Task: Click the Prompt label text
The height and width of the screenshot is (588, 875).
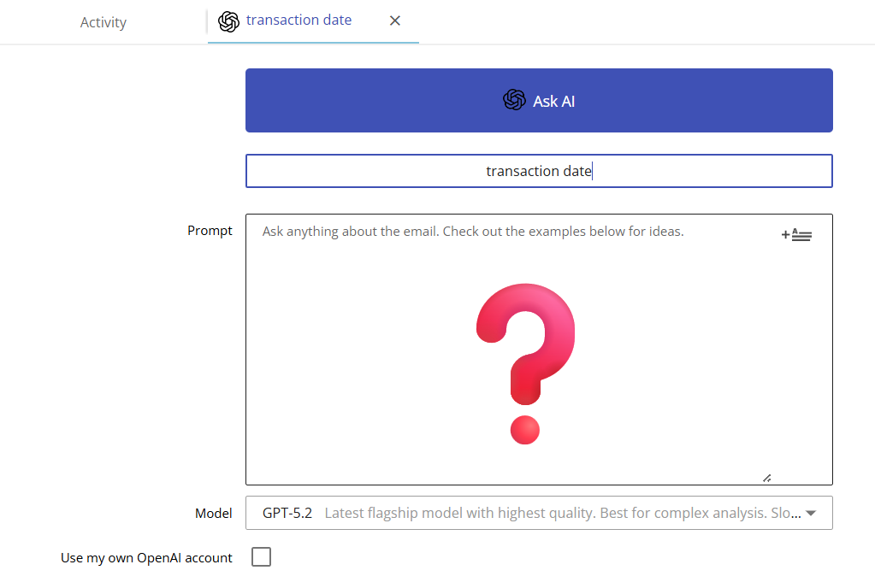Action: pyautogui.click(x=210, y=230)
